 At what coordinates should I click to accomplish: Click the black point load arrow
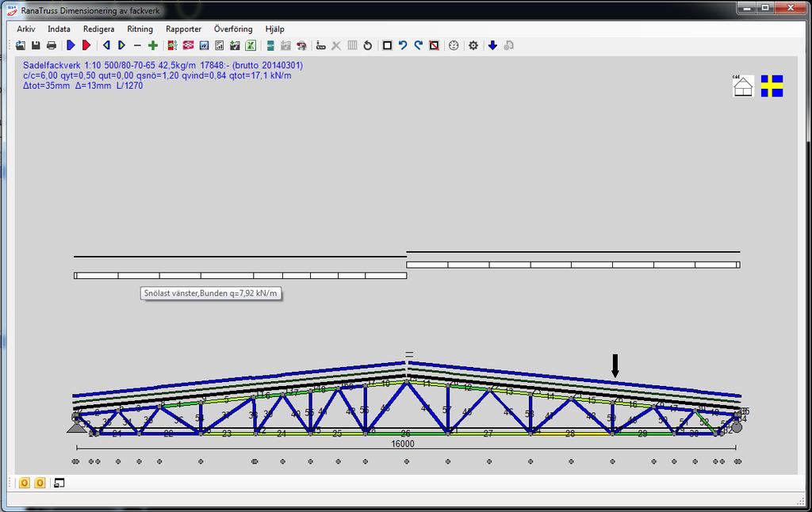click(615, 366)
